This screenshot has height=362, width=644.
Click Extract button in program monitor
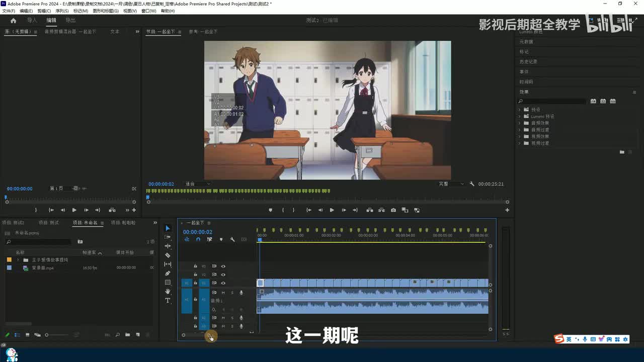click(x=381, y=210)
